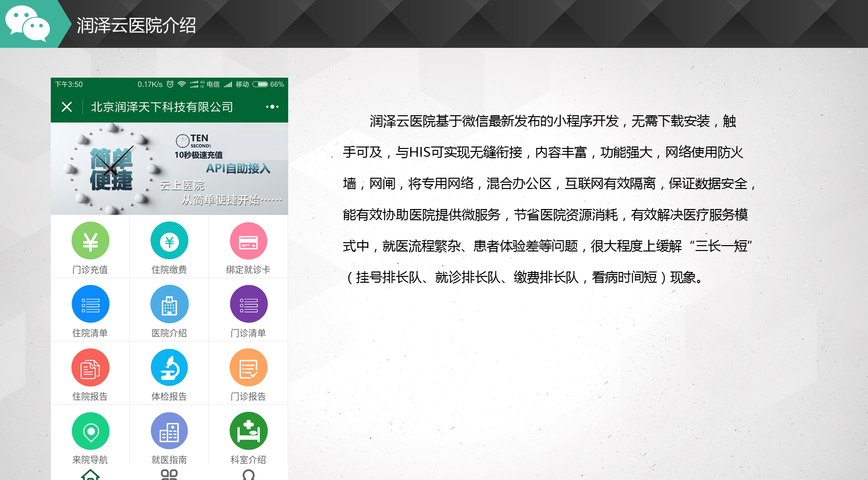Tap the home icon in bottom bar
The height and width of the screenshot is (480, 868).
90,475
